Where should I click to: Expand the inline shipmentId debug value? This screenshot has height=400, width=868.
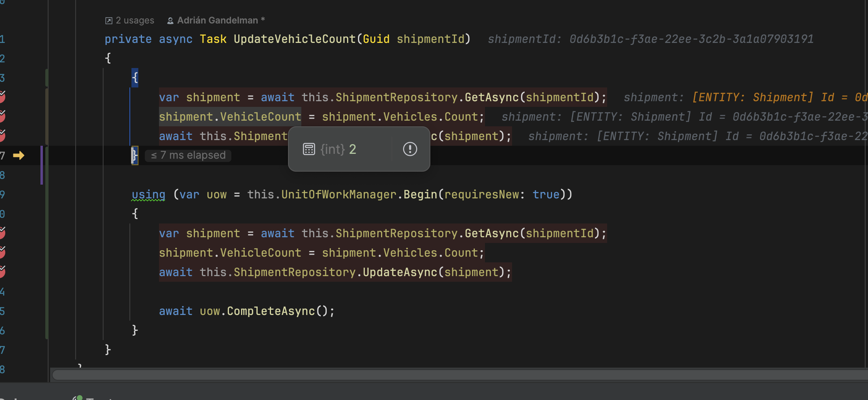click(x=650, y=39)
